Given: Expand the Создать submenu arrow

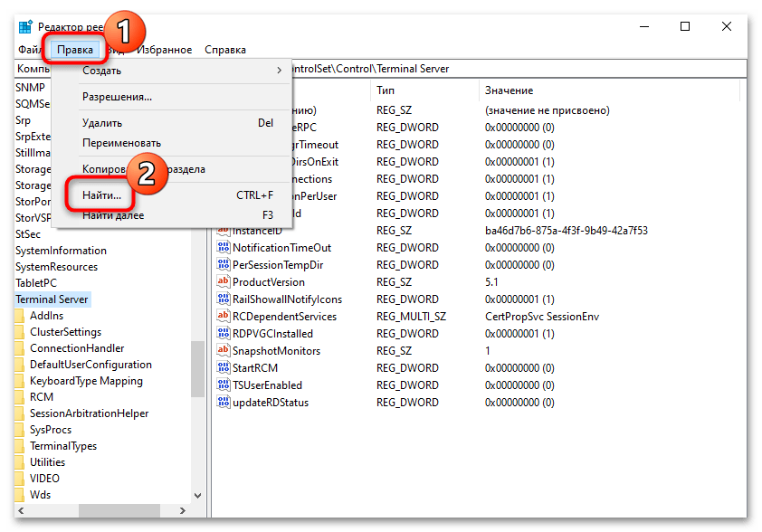Looking at the screenshot, I should [279, 71].
